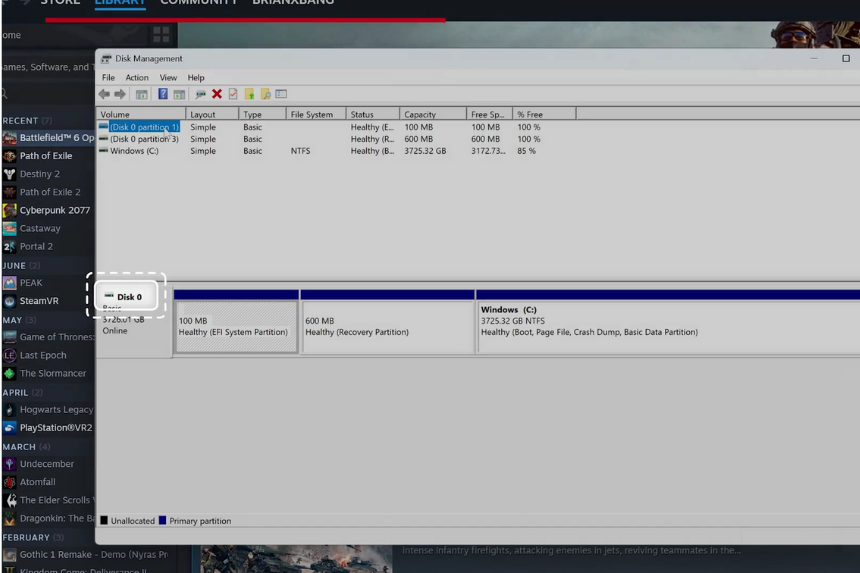Click the blue Primary partition legend swatch
Screen dimensions: 860x573
163,521
